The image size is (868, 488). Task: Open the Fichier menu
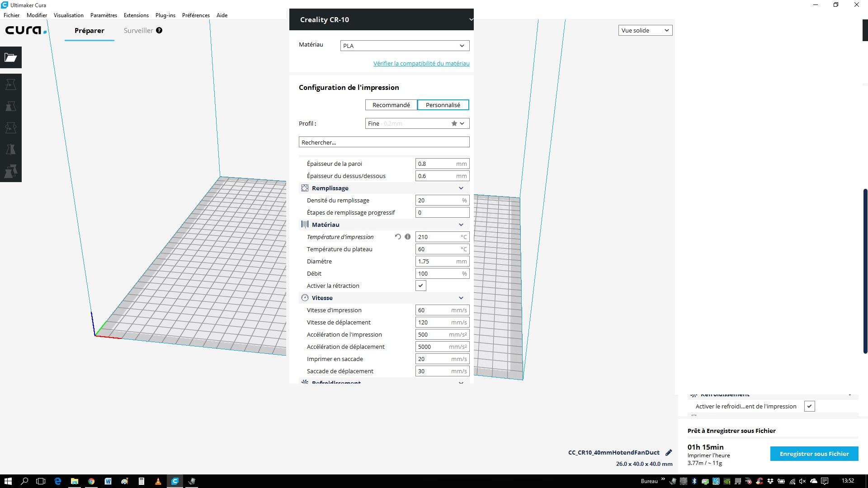11,15
